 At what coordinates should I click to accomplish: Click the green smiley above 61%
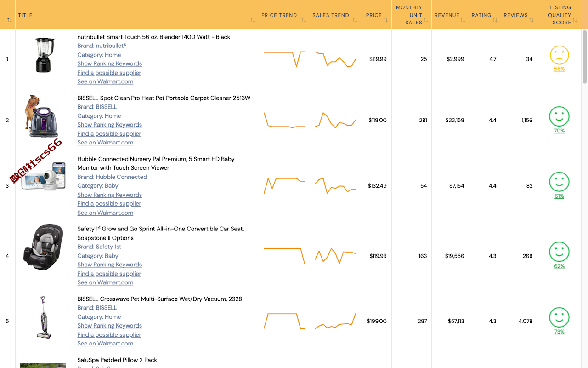(559, 182)
